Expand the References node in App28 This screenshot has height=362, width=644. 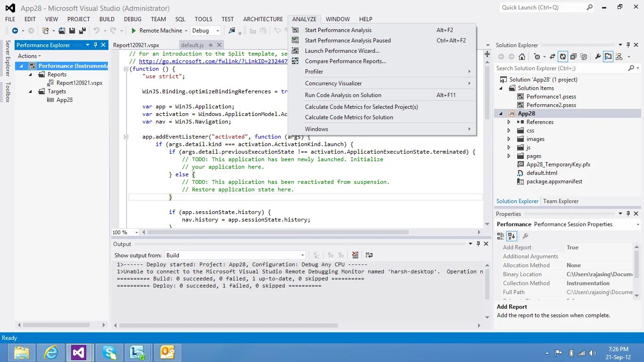[x=509, y=122]
